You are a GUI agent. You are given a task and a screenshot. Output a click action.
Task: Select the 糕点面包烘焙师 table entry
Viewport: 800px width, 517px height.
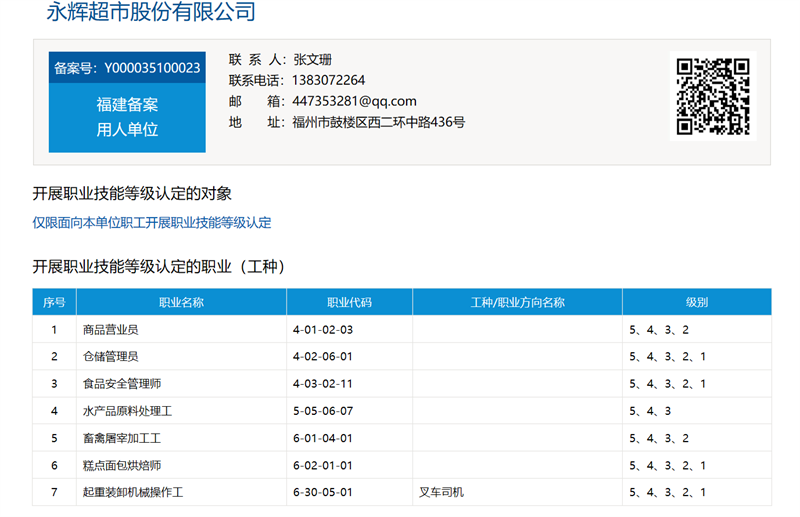[122, 466]
